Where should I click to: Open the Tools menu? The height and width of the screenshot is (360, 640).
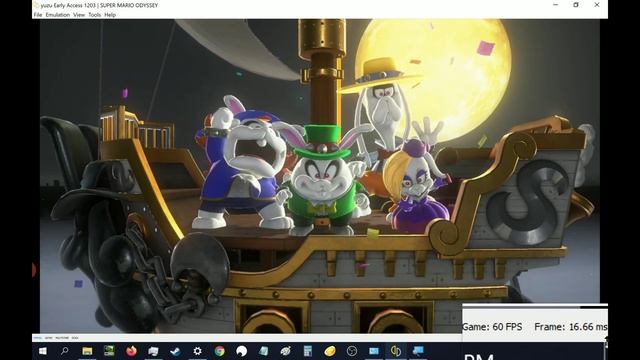(94, 15)
